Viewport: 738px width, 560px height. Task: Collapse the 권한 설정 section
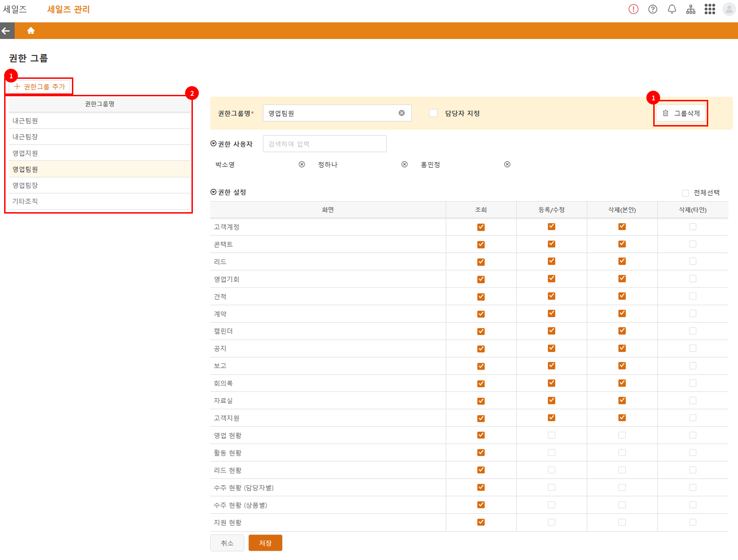(213, 192)
